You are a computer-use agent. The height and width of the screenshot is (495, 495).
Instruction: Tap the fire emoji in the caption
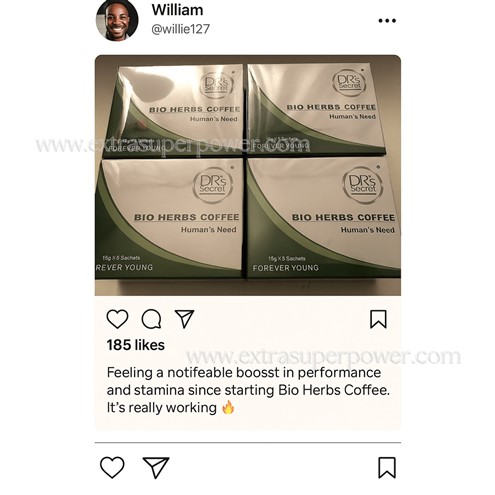click(x=228, y=407)
